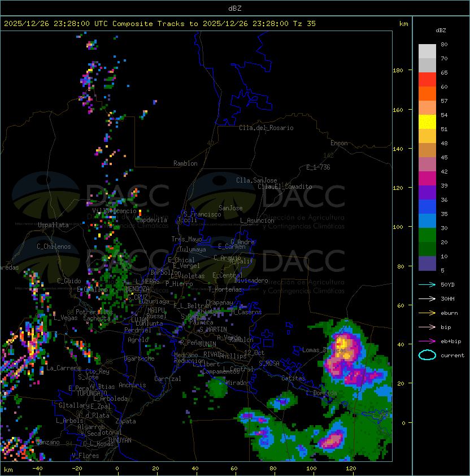
Task: Pick the light gray 80 dBZ swatch
Action: pos(427,51)
